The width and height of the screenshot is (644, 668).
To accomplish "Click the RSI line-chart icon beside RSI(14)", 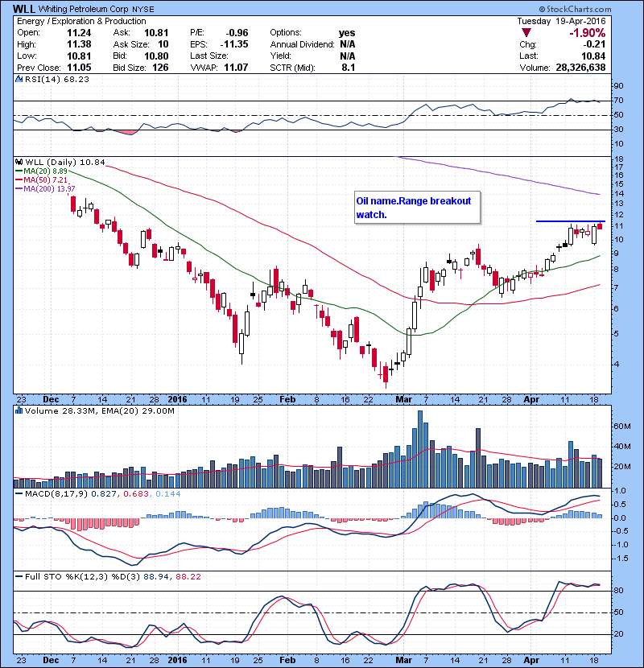I will click(19, 79).
